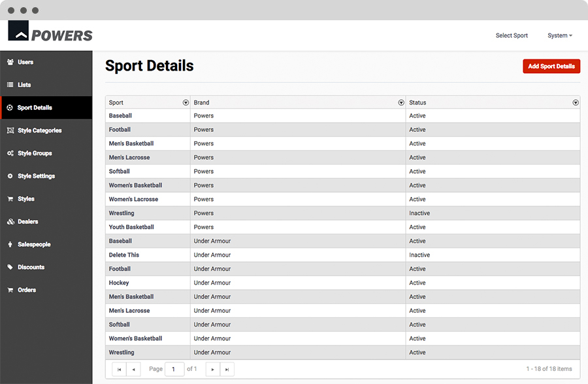Open the Status column filter menu

(576, 103)
